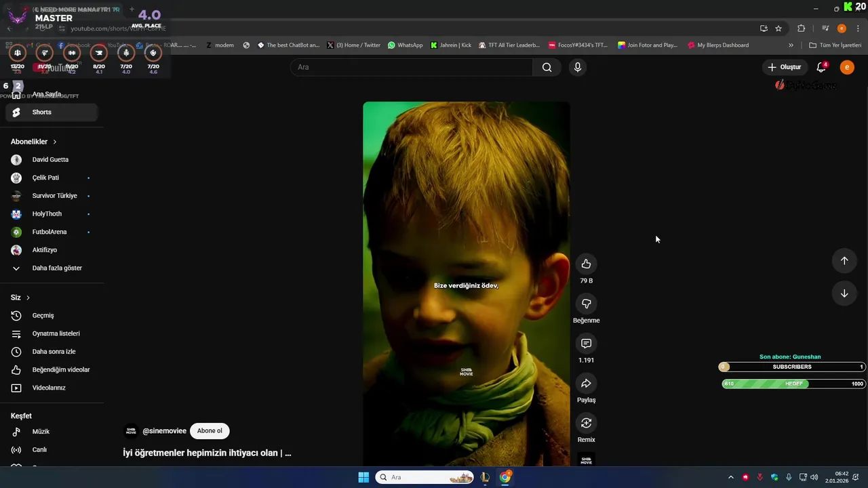Click the Oluştur create button
The image size is (868, 488).
coord(785,67)
